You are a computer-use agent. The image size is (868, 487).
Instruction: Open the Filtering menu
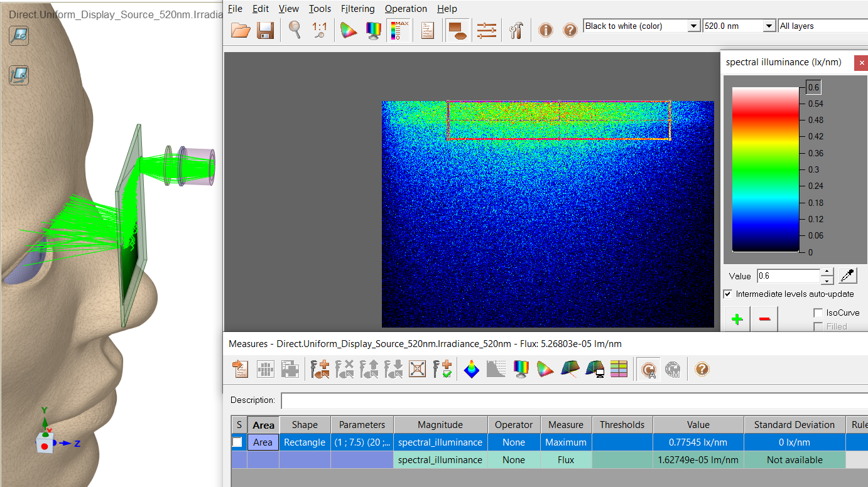(x=358, y=9)
